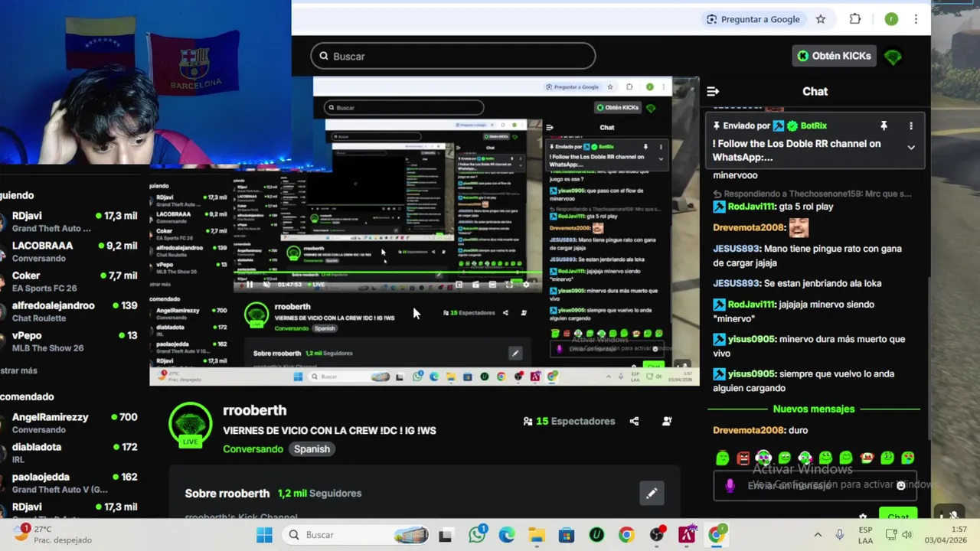Open vPepo MLB The Show 26 channel
980x551 pixels.
tap(70, 341)
